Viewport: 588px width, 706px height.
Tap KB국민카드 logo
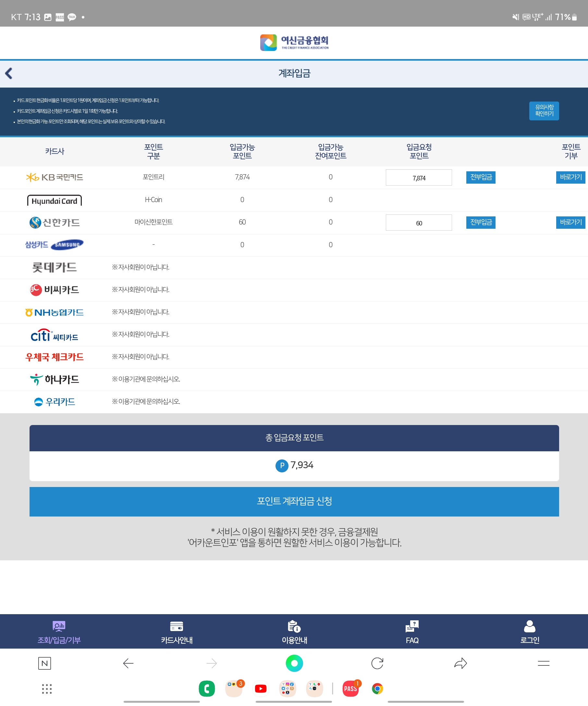coord(55,177)
